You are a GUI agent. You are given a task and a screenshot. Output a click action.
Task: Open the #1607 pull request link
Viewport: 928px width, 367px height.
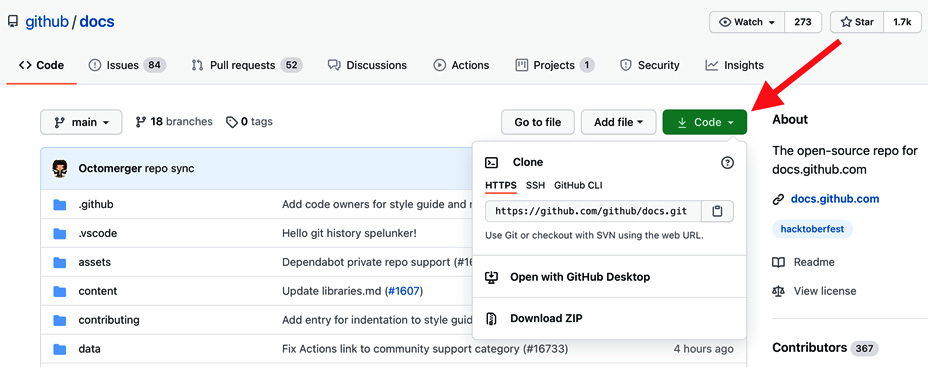(404, 291)
